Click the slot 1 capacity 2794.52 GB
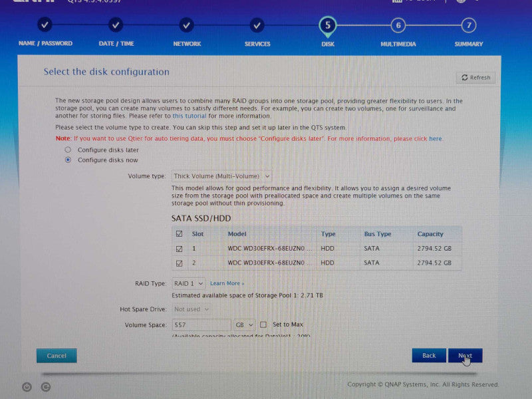 pyautogui.click(x=434, y=248)
